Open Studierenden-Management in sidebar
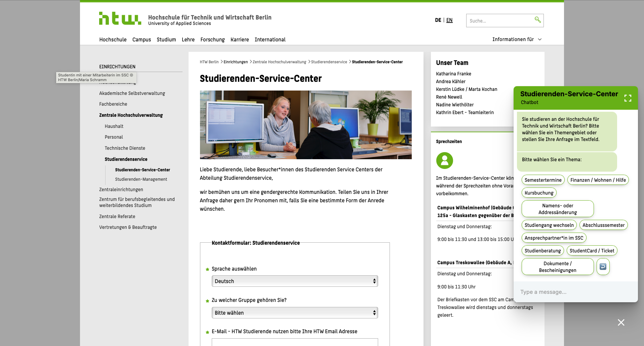The width and height of the screenshot is (644, 346). point(141,179)
